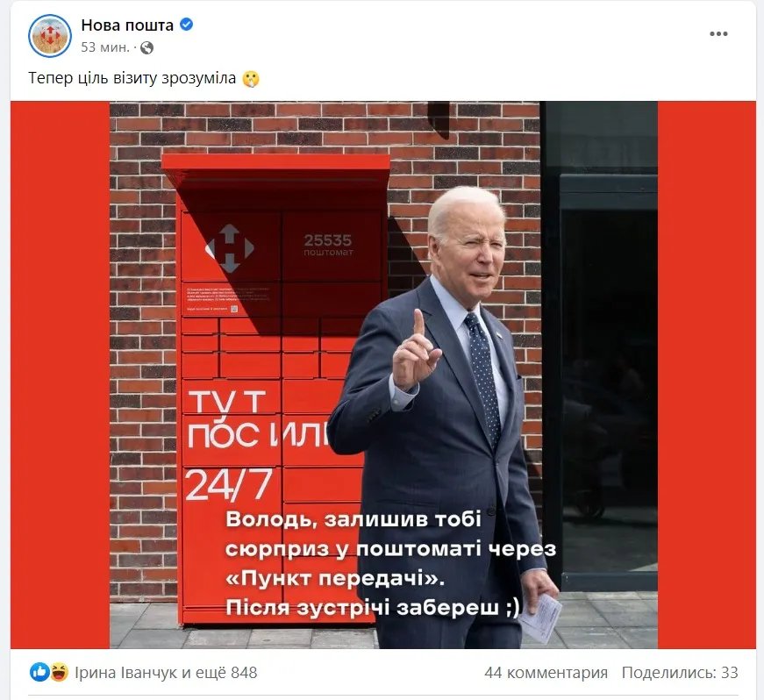This screenshot has height=700, width=764.
Task: Click the blue verified badge
Action: pyautogui.click(x=187, y=25)
